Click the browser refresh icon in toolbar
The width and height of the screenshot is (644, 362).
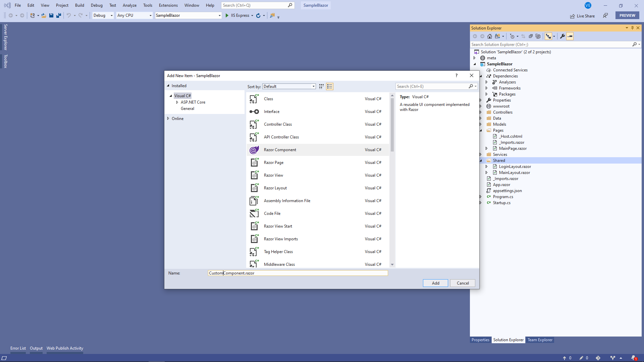click(x=258, y=15)
